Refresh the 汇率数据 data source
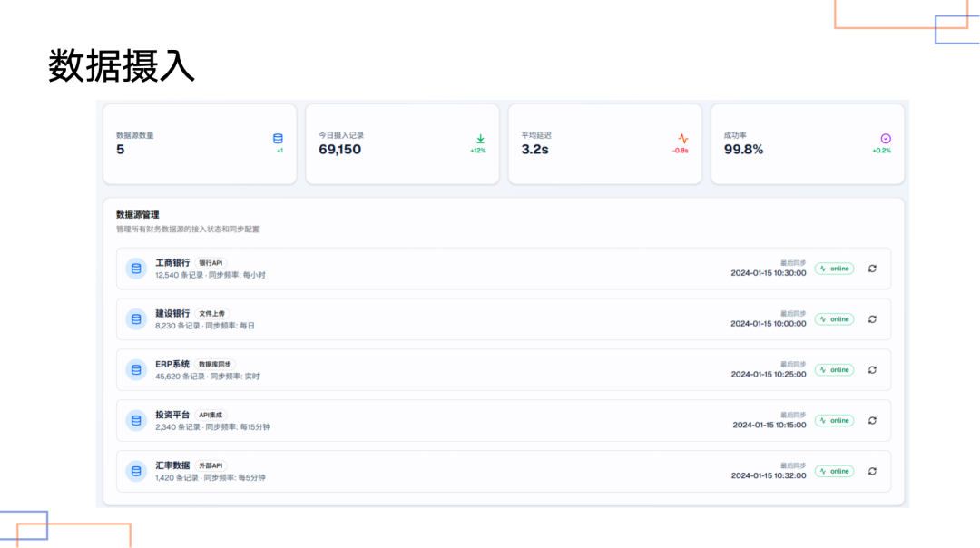The height and width of the screenshot is (548, 980). pos(872,472)
